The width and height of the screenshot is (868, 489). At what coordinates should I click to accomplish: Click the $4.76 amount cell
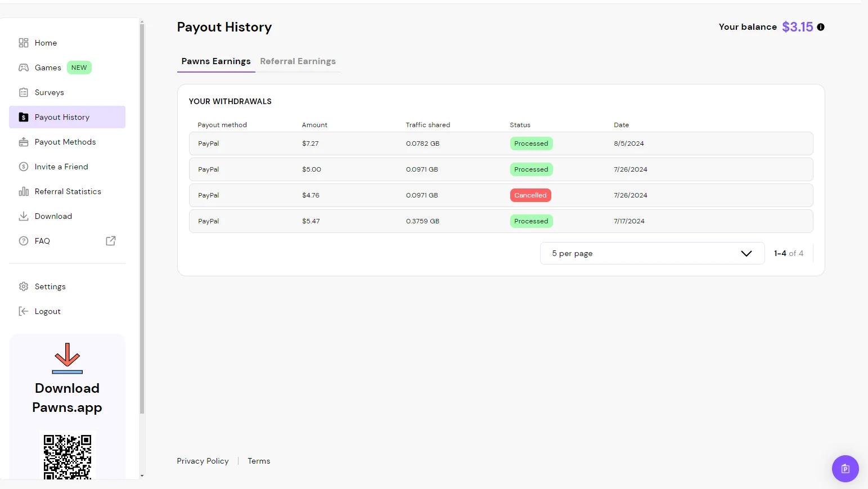[311, 195]
